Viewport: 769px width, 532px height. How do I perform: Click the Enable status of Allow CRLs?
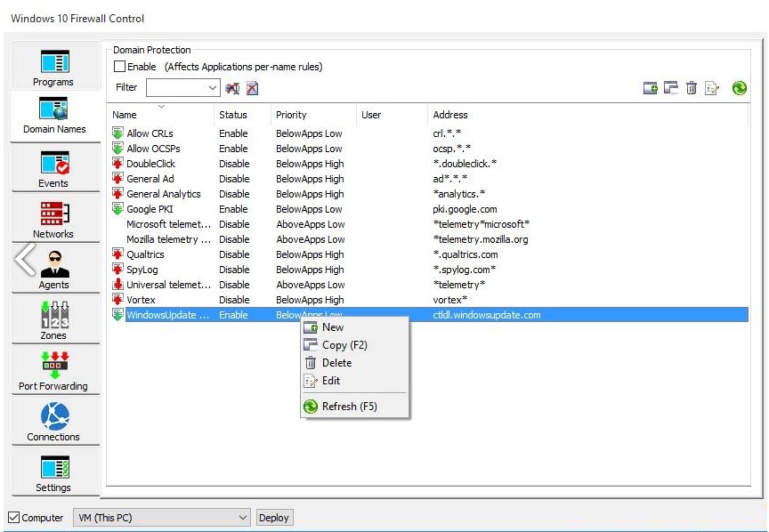click(x=233, y=133)
